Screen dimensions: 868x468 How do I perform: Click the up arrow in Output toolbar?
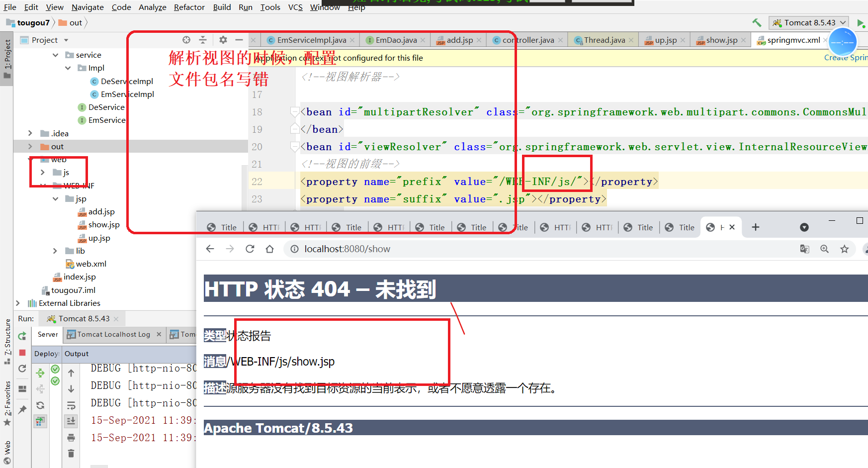coord(71,373)
